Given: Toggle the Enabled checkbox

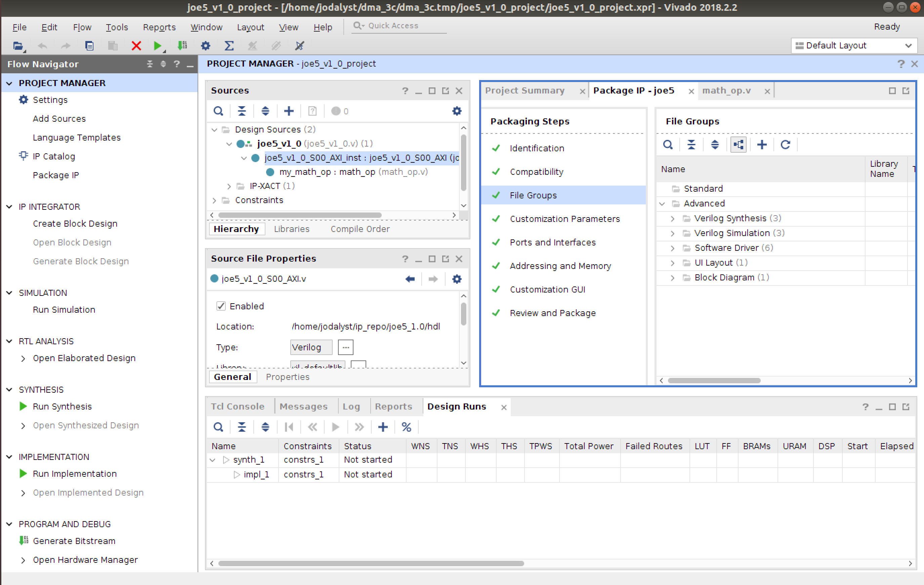Looking at the screenshot, I should pyautogui.click(x=221, y=306).
